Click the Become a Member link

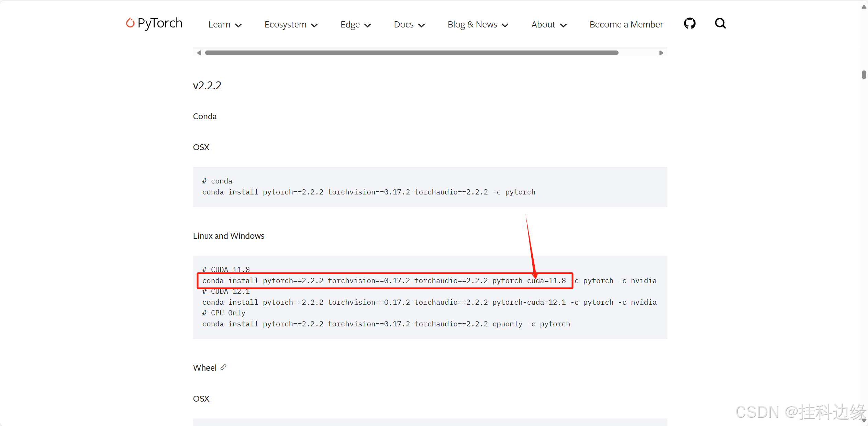pos(626,25)
